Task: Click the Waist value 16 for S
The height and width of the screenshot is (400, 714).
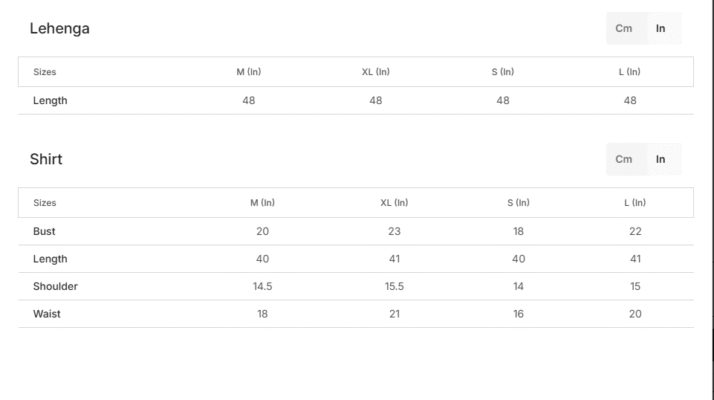Action: (x=518, y=314)
